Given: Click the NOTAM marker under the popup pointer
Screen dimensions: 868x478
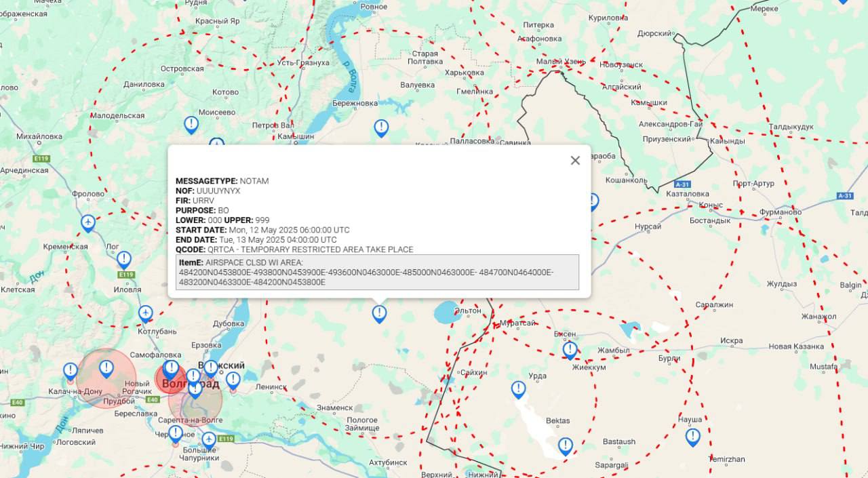Looking at the screenshot, I should coord(379,313).
